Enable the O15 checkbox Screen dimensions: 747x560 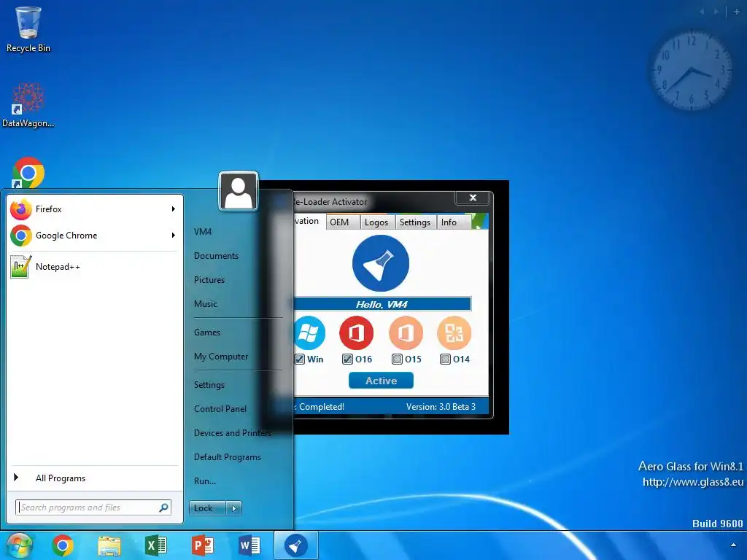click(397, 359)
